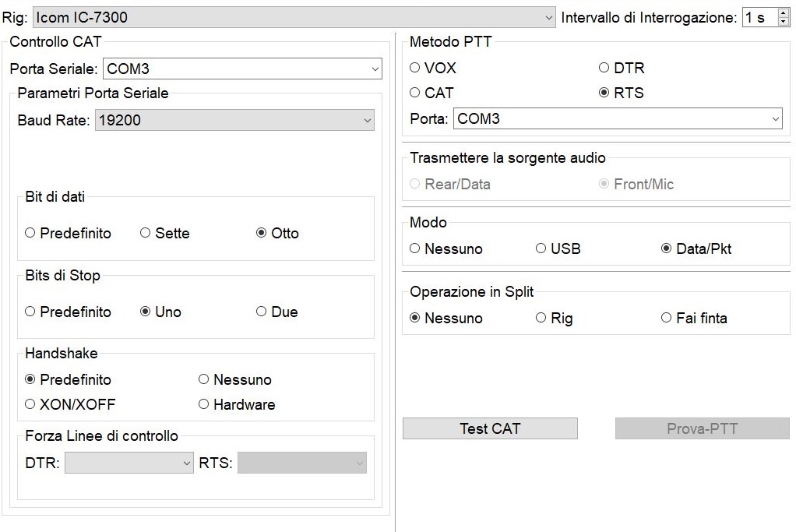Select Predefinito for Bit di dati
This screenshot has width=796, height=532.
pos(30,233)
